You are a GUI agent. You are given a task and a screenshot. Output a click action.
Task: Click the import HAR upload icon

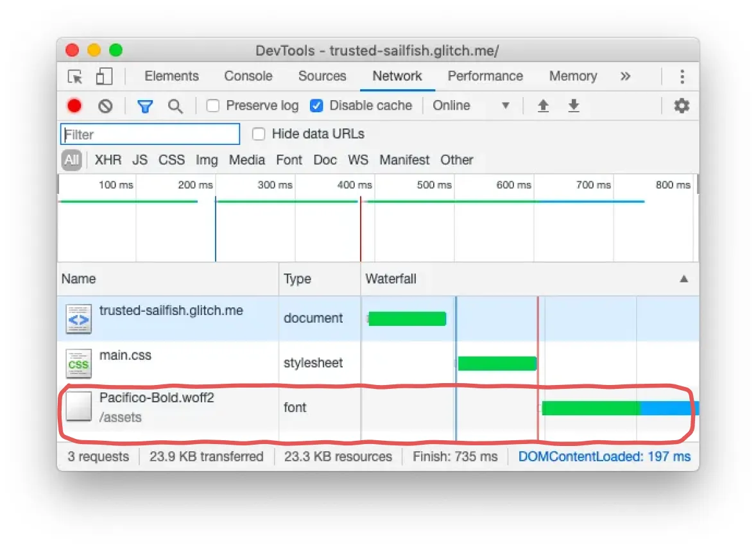click(x=543, y=106)
